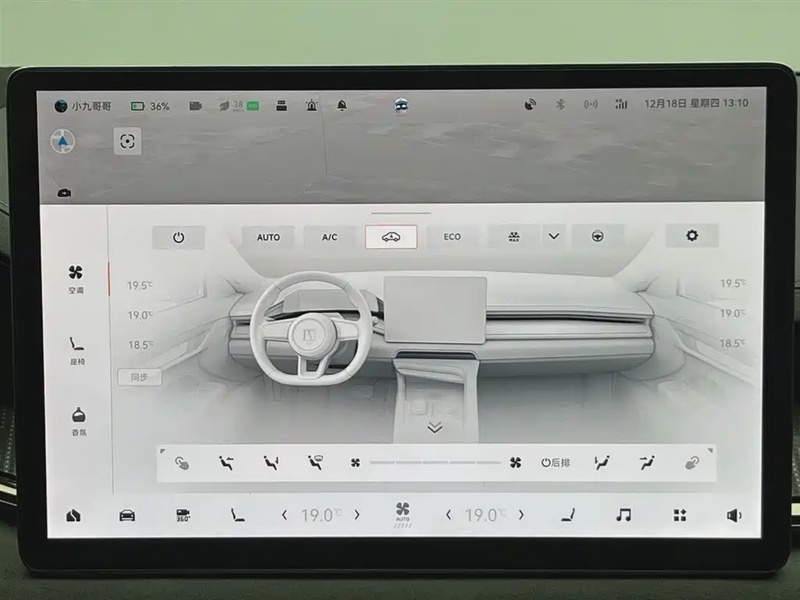Expand the double chevron below console
Image resolution: width=800 pixels, height=600 pixels.
pos(434,428)
